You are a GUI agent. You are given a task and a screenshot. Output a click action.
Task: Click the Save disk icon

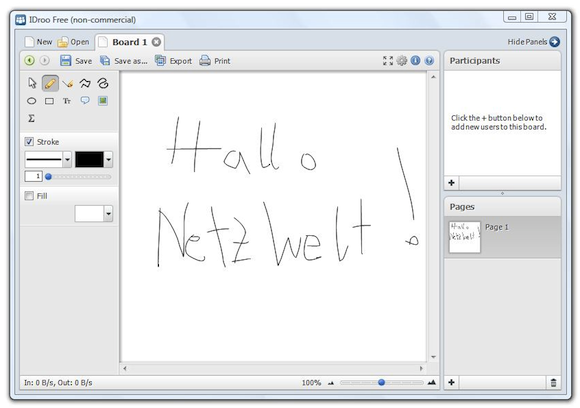65,60
